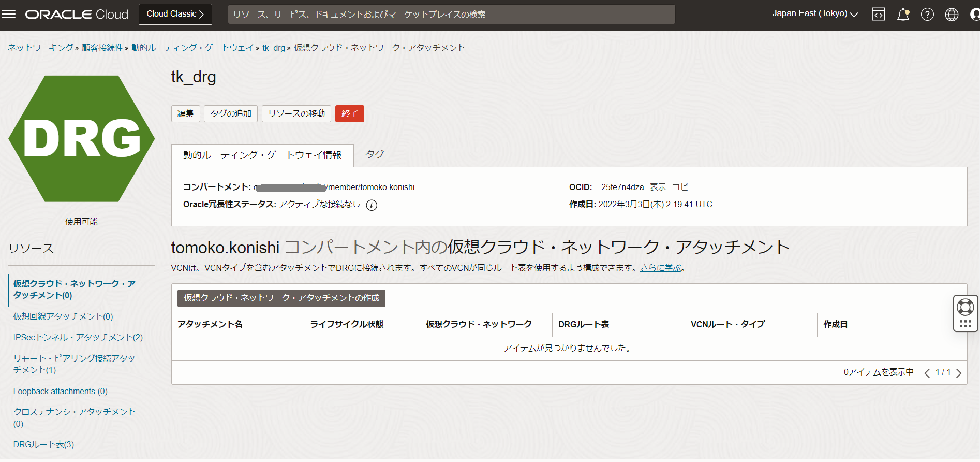Select 仮想クラウド・ネットワーク・アタッチメント(0) in resources

click(x=75, y=290)
